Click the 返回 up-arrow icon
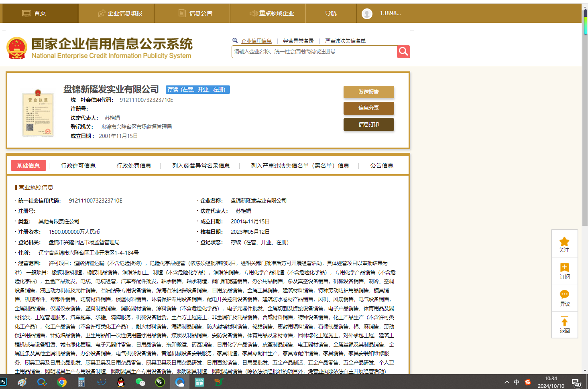 564,322
